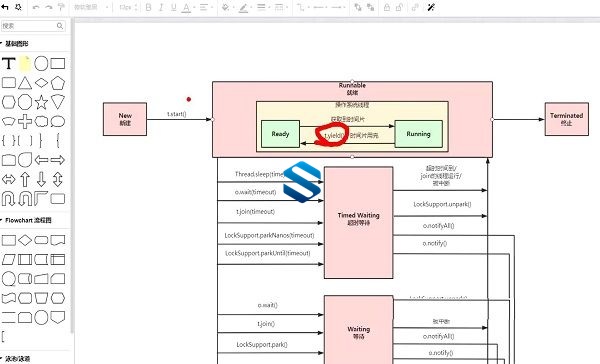Toggle underline formatting with U icon
The image size is (600, 364).
point(174,7)
